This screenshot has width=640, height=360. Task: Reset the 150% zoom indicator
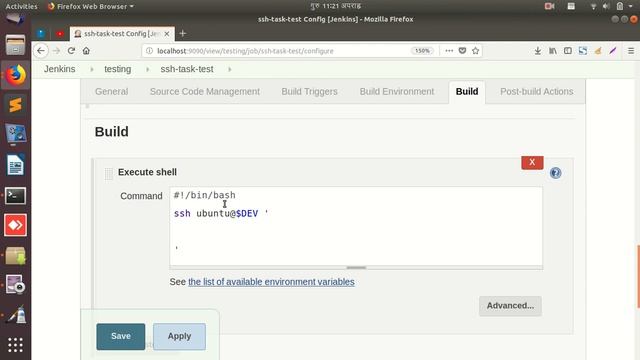click(x=422, y=51)
